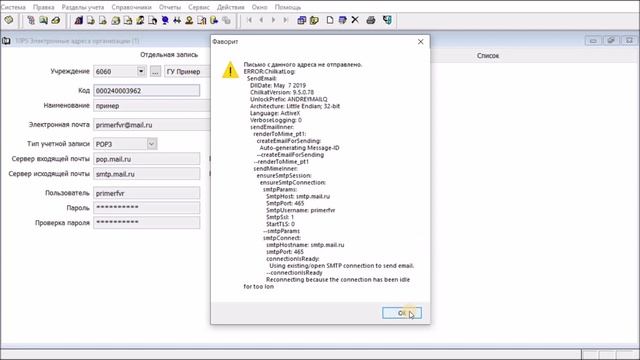Click the blank new page toolbar icon

point(330,20)
